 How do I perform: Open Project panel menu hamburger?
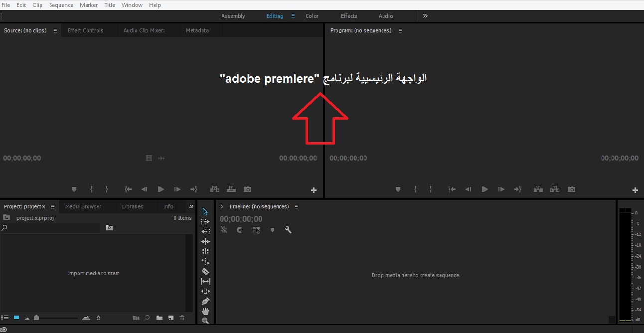[x=53, y=206]
